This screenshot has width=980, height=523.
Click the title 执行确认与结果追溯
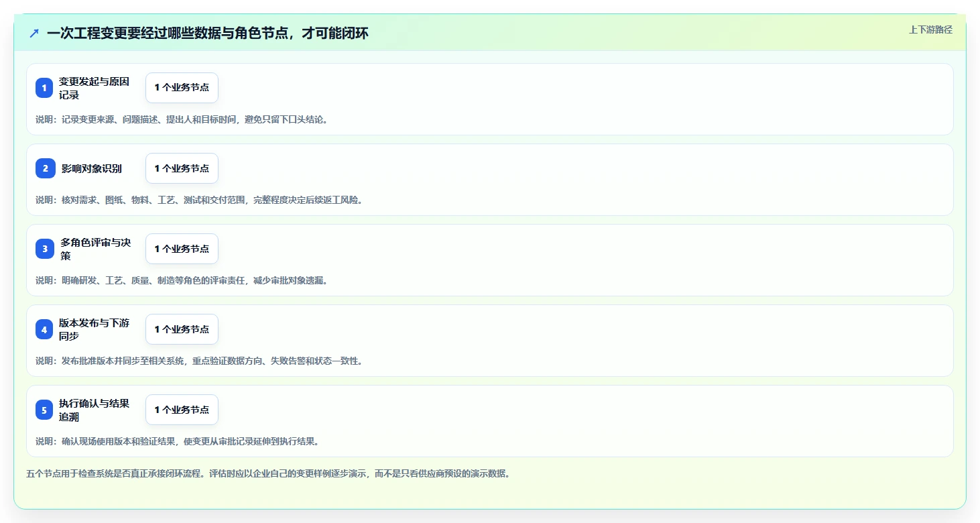click(x=94, y=410)
